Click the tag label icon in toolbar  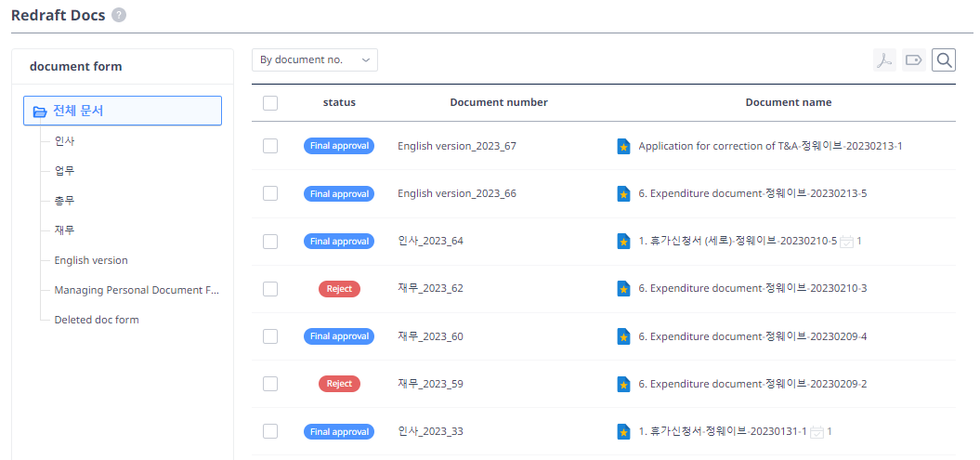pyautogui.click(x=913, y=60)
